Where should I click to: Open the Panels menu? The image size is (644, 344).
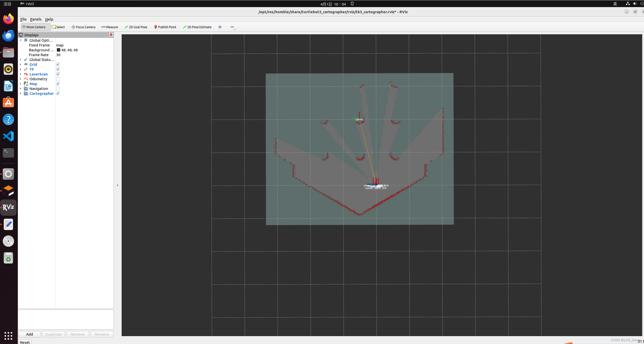tap(36, 19)
